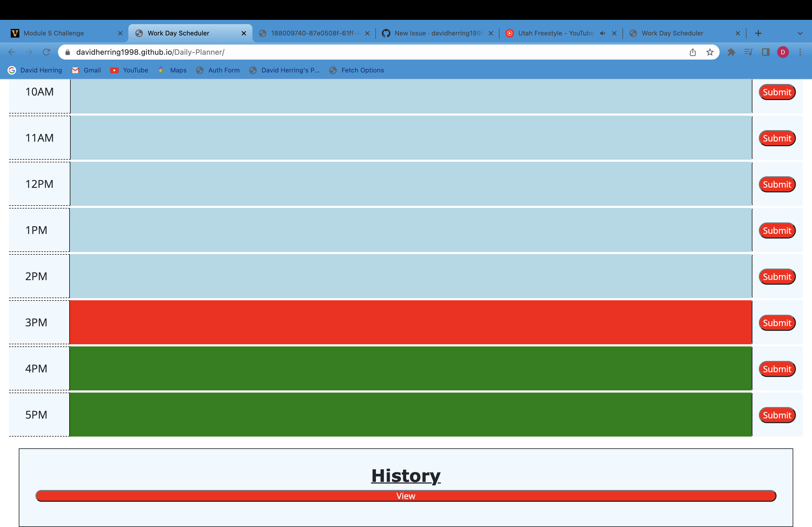Bookmark the current page with the star icon
This screenshot has height=527, width=812.
click(x=710, y=52)
